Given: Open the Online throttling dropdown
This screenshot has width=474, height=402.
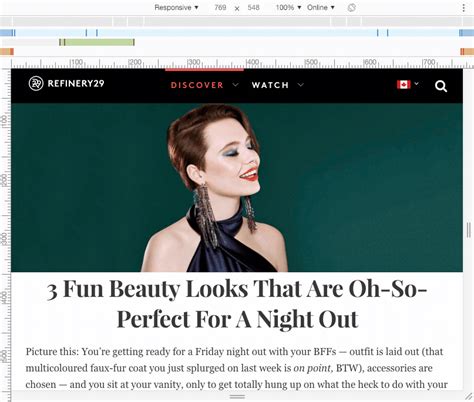Looking at the screenshot, I should pyautogui.click(x=321, y=7).
